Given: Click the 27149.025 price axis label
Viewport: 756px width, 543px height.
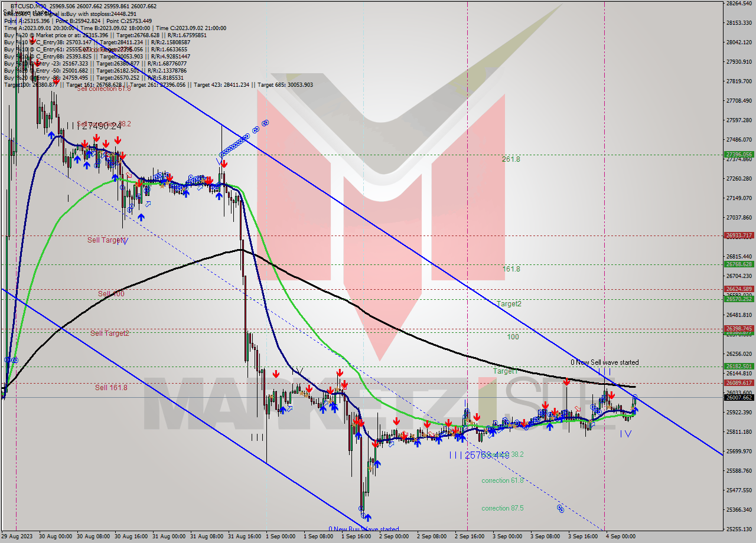Looking at the screenshot, I should tap(739, 198).
